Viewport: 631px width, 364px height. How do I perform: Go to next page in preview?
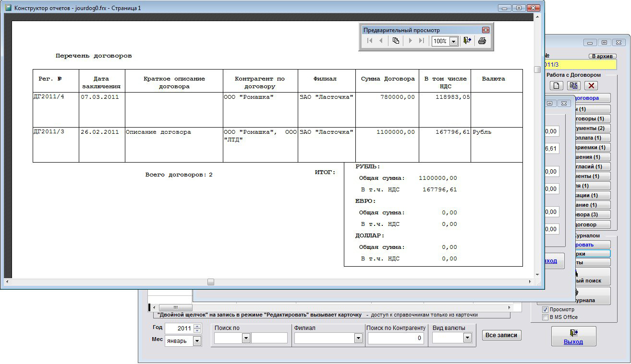point(410,41)
